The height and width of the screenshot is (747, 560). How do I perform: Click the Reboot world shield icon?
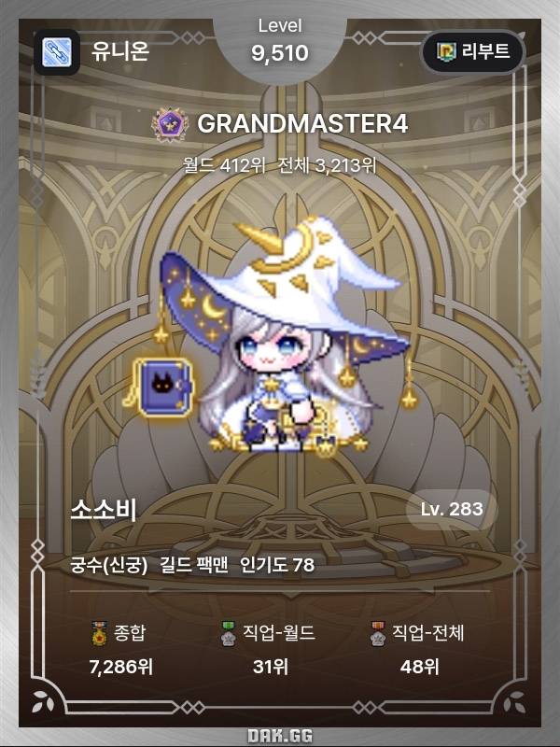(x=447, y=51)
